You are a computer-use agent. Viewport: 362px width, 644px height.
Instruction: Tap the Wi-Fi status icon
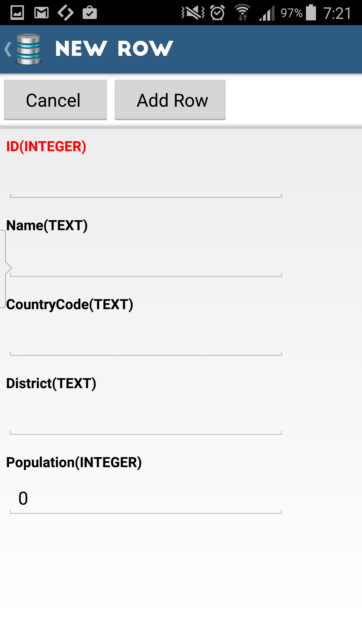242,13
